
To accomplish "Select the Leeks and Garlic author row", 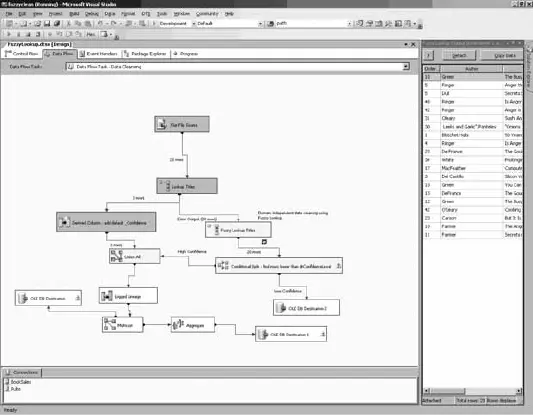I will click(472, 126).
